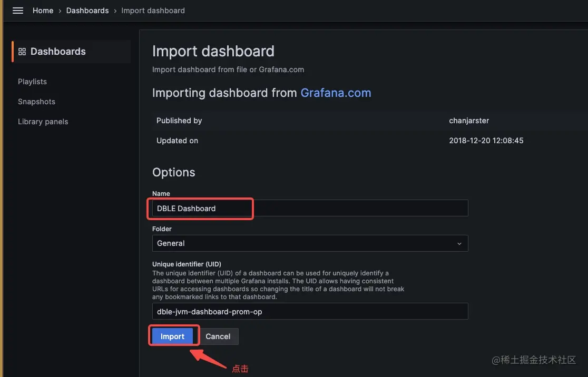
Task: Click the Dashboards grid icon in sidebar
Action: tap(22, 52)
